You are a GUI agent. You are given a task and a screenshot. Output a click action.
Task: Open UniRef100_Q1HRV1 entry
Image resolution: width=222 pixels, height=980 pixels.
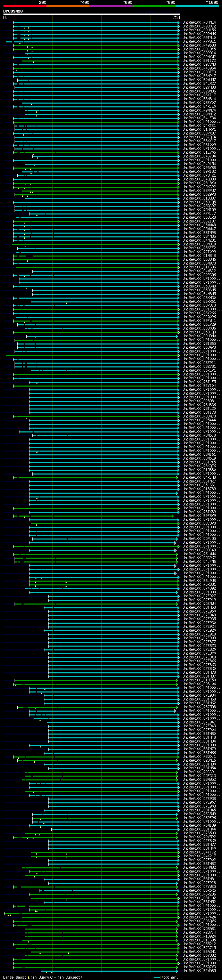coord(199,129)
